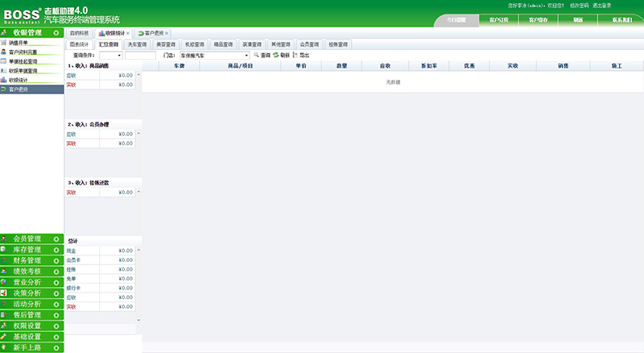Select the 汇总查询 tab
The image size is (644, 353).
click(109, 44)
